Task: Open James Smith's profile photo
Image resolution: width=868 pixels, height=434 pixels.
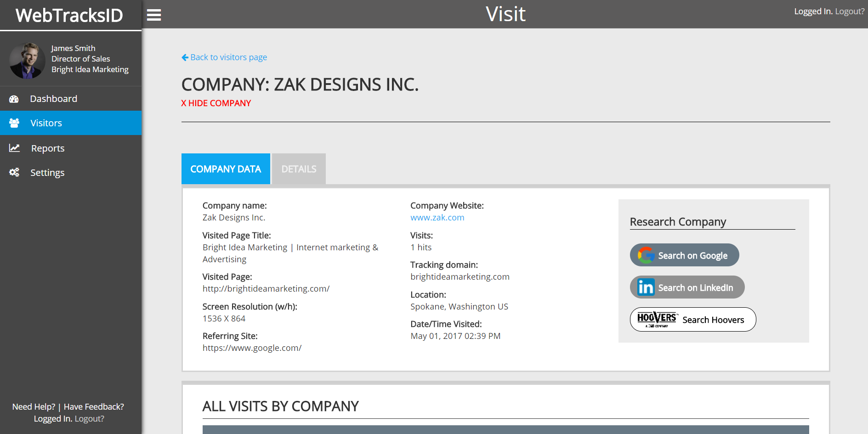Action: (27, 61)
